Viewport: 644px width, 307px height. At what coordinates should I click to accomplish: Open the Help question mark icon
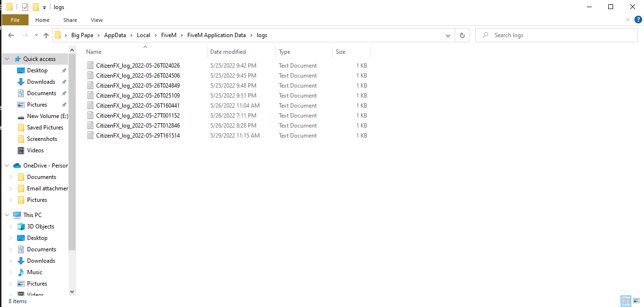[639, 20]
